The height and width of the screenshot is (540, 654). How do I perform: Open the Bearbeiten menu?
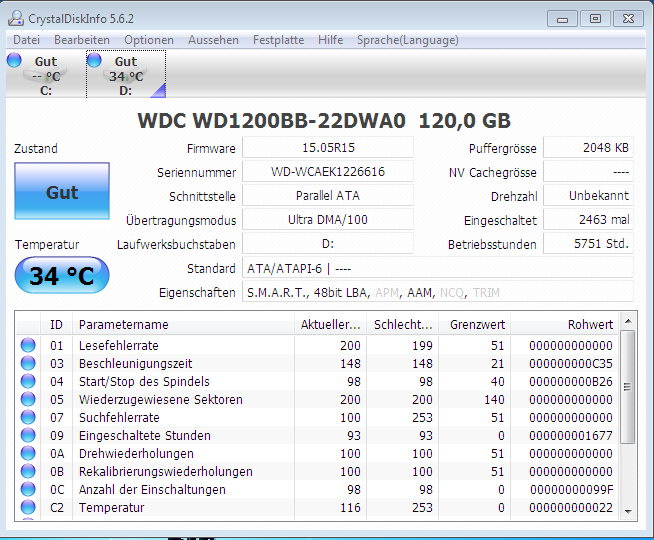[82, 40]
